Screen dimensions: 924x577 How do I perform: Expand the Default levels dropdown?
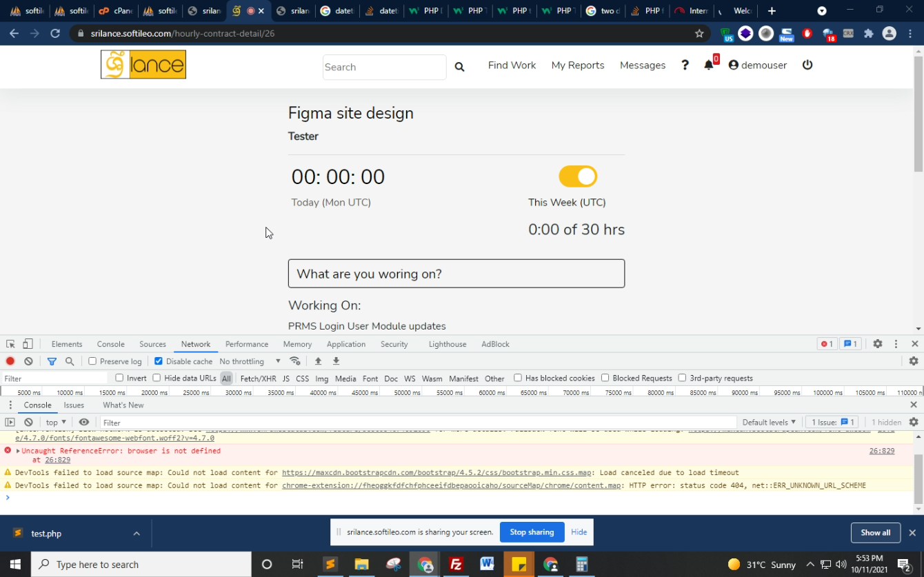769,422
